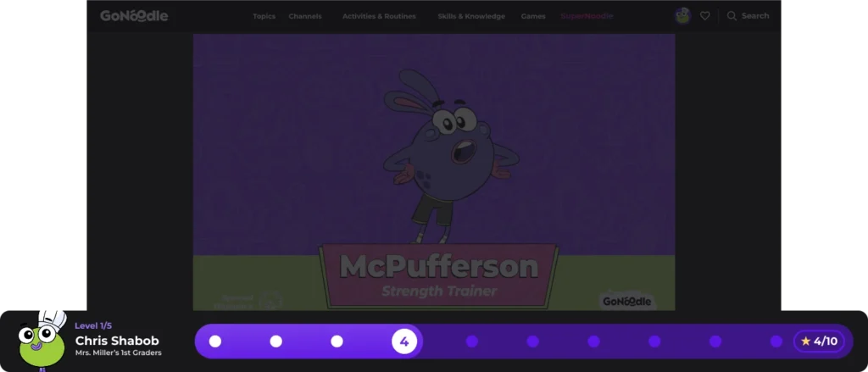This screenshot has width=868, height=372.
Task: Click current step 4 progress marker
Action: pyautogui.click(x=404, y=341)
